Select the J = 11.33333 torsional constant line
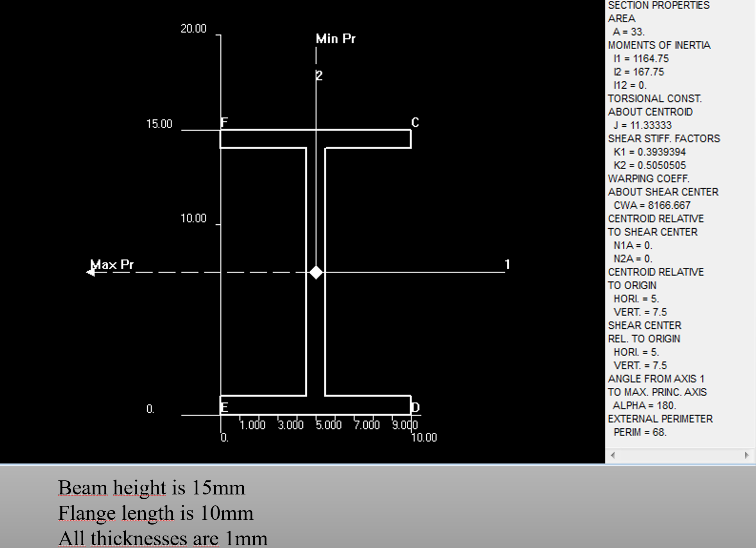 [x=642, y=125]
